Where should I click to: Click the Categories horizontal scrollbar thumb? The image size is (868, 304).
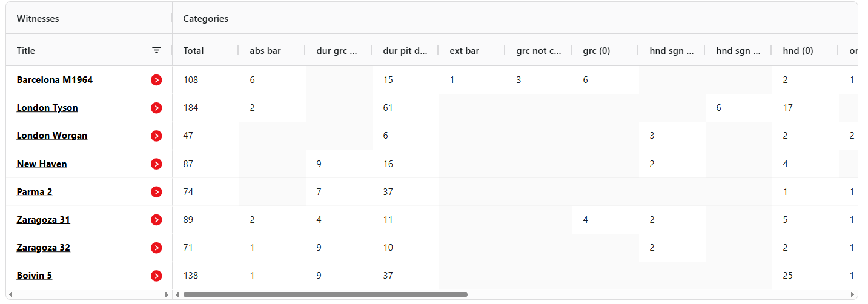point(325,295)
